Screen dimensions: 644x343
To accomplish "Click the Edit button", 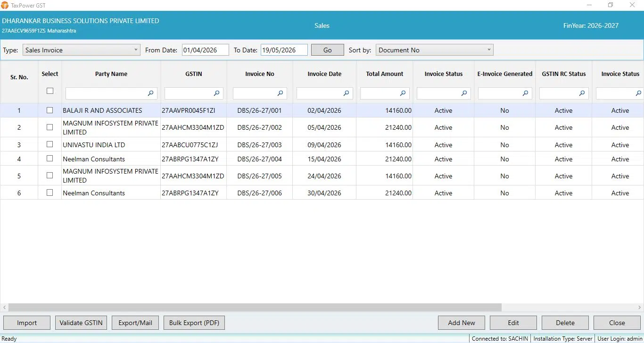I will 513,323.
